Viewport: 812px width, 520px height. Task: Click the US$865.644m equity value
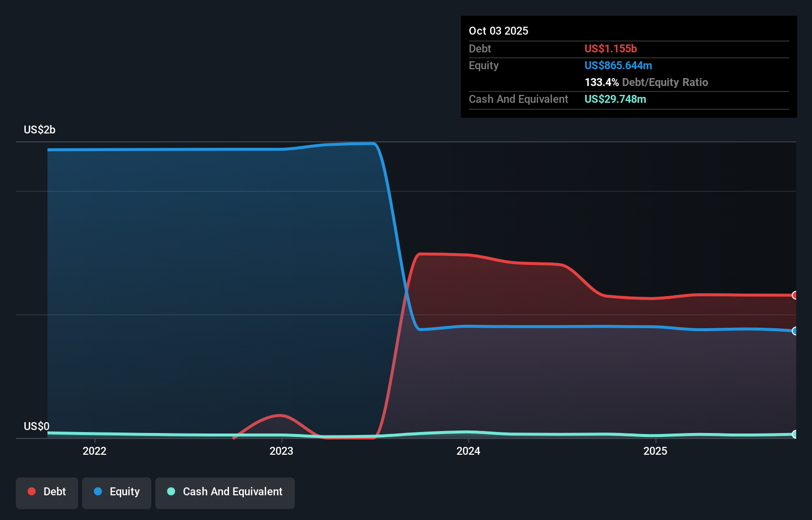click(x=618, y=65)
